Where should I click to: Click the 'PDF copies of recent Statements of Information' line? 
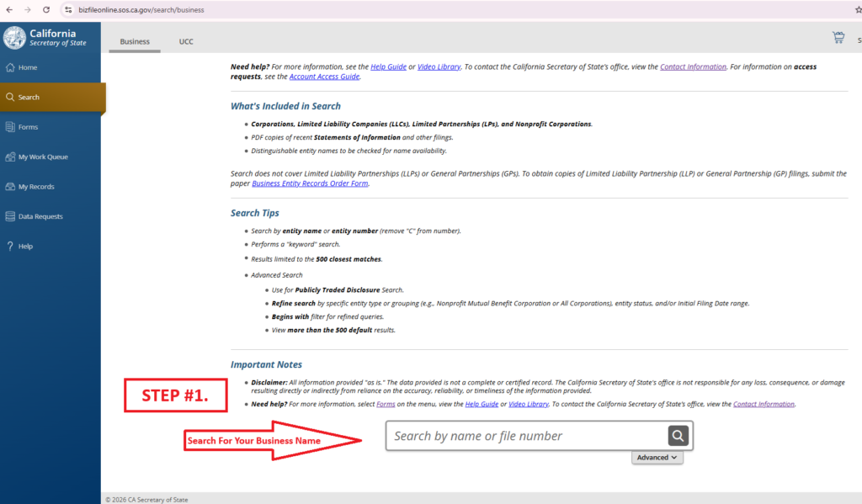[x=353, y=137]
